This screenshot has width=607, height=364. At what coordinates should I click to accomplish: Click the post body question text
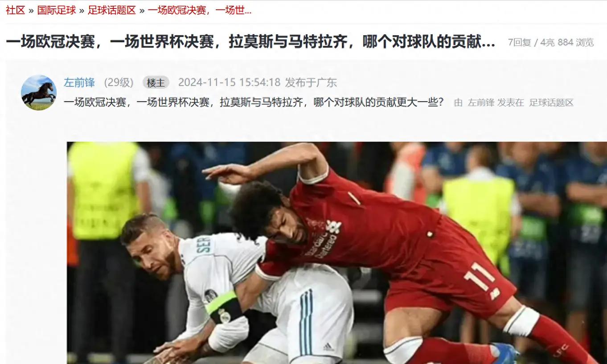pyautogui.click(x=254, y=102)
